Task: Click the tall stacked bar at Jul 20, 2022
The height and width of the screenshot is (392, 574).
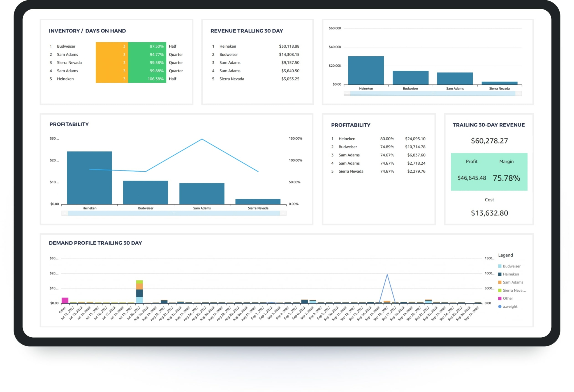Action: tap(140, 292)
